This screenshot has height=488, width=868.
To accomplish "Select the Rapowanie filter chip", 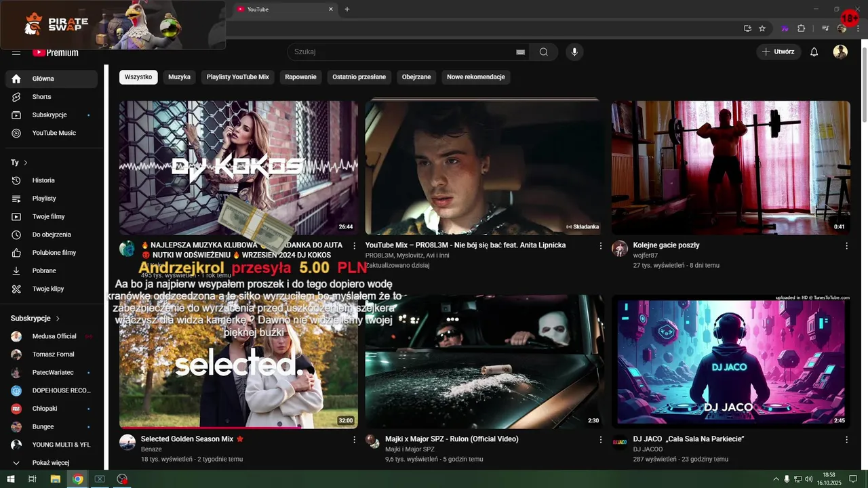I will (x=300, y=77).
